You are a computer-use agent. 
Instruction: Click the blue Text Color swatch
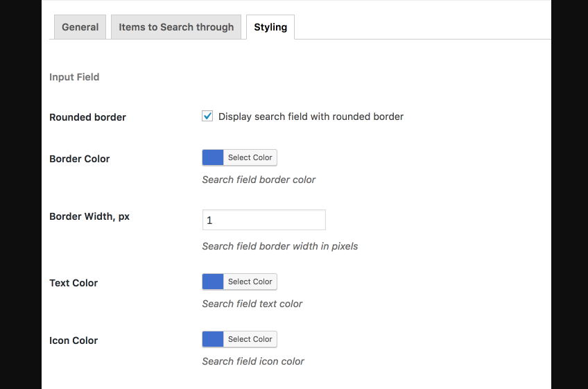tap(213, 282)
